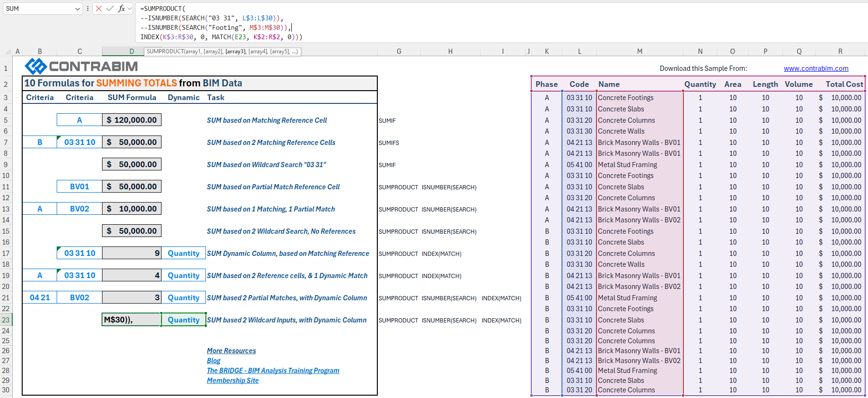The width and height of the screenshot is (868, 398).
Task: Visit the Membership Site link
Action: point(232,381)
